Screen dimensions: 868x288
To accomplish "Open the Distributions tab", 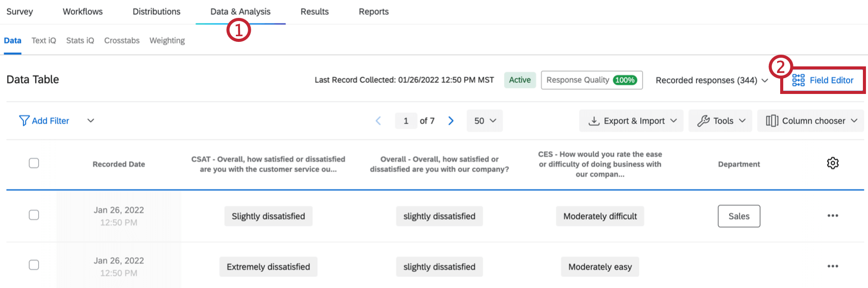I will (156, 11).
